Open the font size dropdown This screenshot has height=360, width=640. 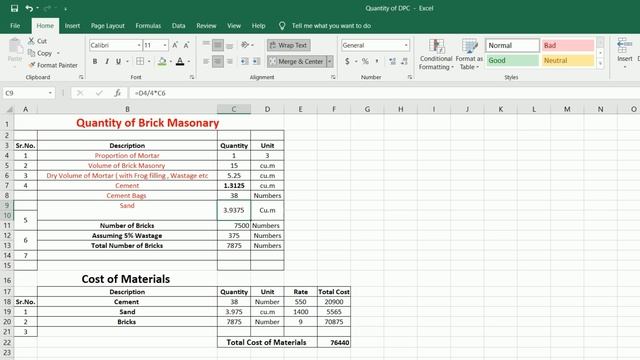[165, 45]
